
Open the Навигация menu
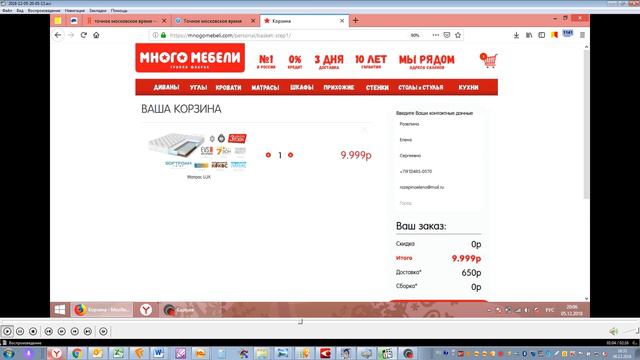75,11
